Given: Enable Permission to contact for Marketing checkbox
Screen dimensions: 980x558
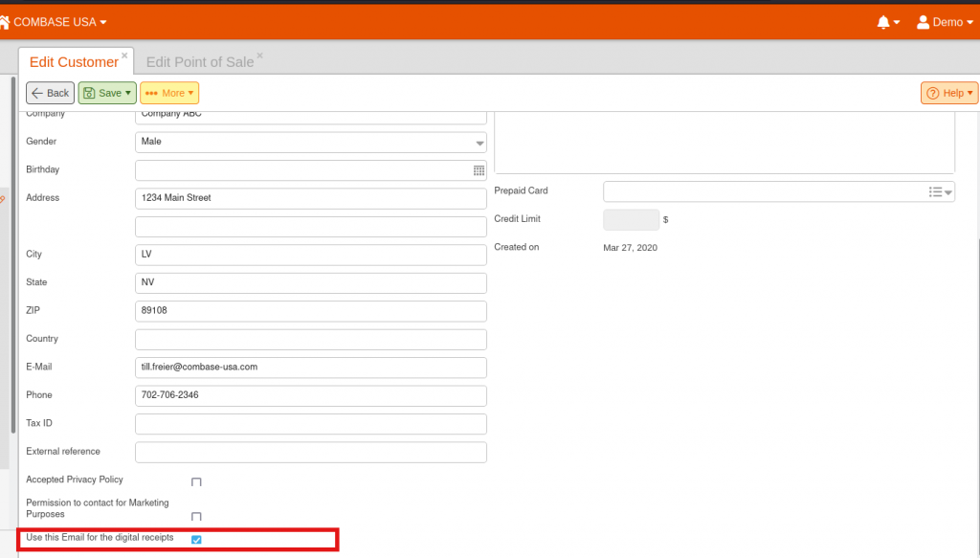Looking at the screenshot, I should 196,516.
